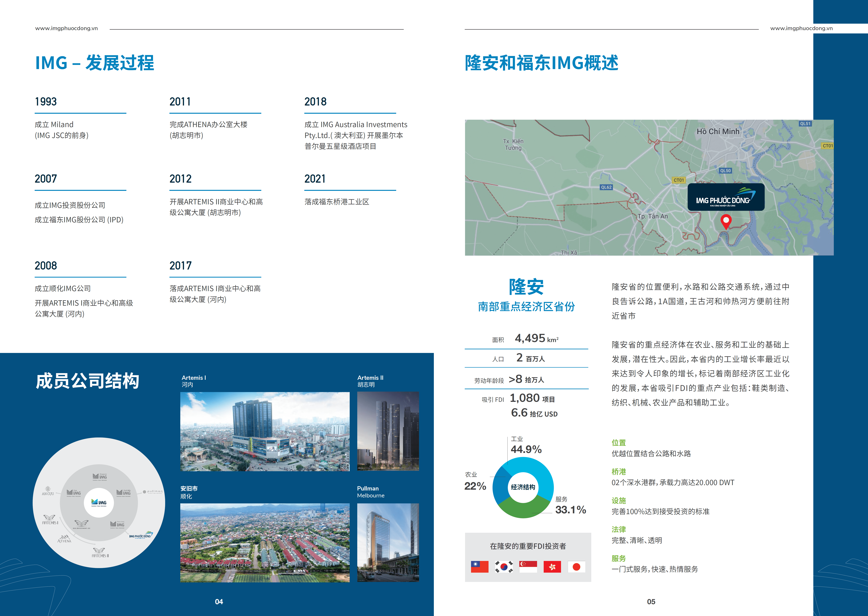Click the QL51 road badge on map
The width and height of the screenshot is (868, 616).
805,124
